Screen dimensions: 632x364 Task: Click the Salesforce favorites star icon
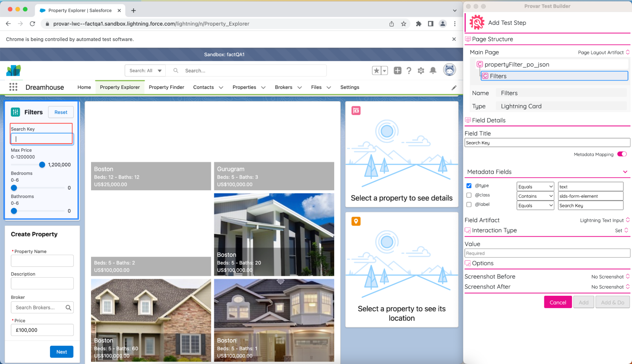(376, 70)
